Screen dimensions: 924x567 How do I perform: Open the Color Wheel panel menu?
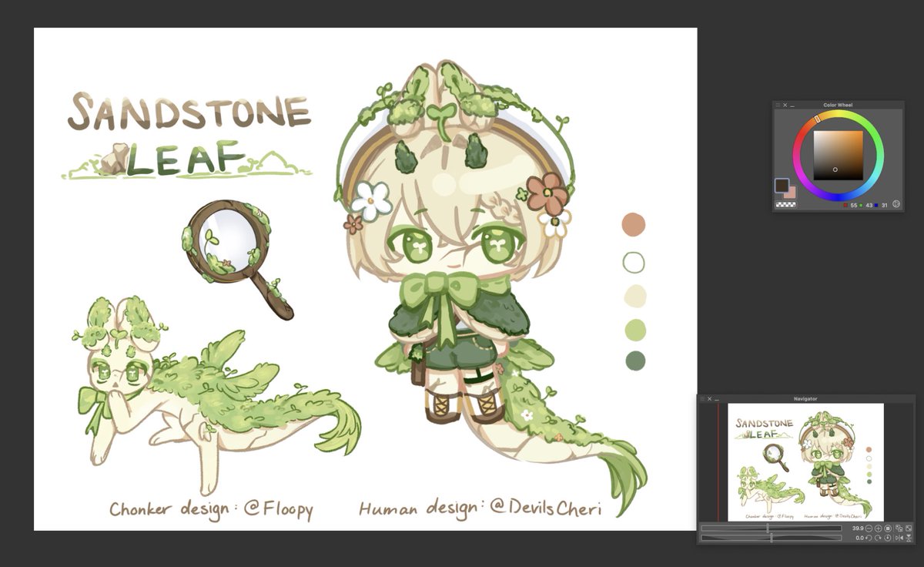[x=778, y=105]
